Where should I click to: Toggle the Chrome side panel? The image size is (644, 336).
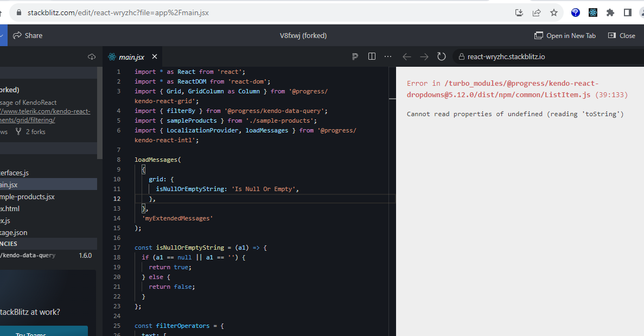628,12
